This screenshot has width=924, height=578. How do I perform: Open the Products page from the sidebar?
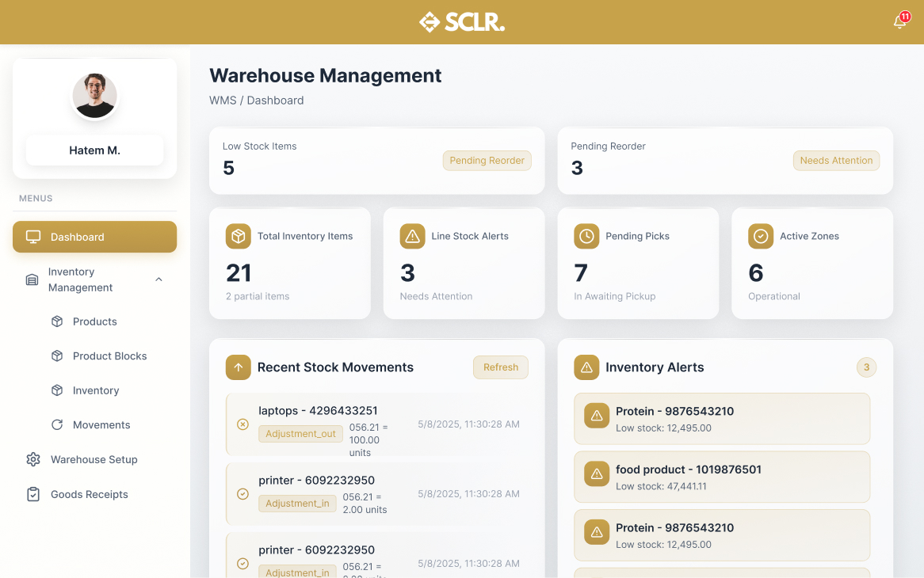pos(95,321)
